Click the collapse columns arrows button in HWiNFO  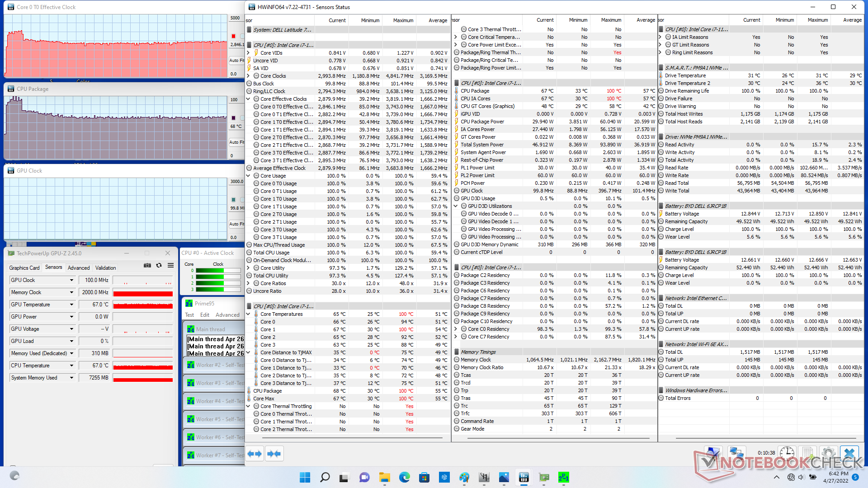tap(274, 454)
